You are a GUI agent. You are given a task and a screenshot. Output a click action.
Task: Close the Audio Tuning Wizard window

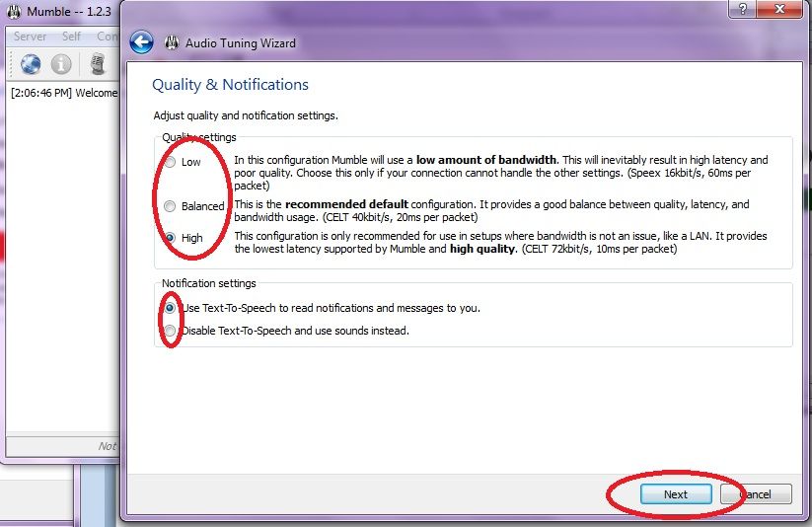click(779, 9)
